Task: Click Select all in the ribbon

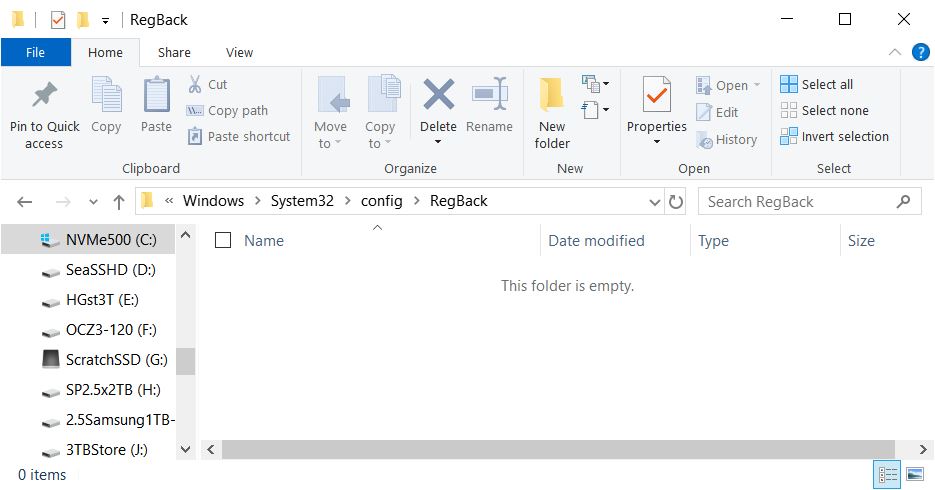Action: (816, 84)
